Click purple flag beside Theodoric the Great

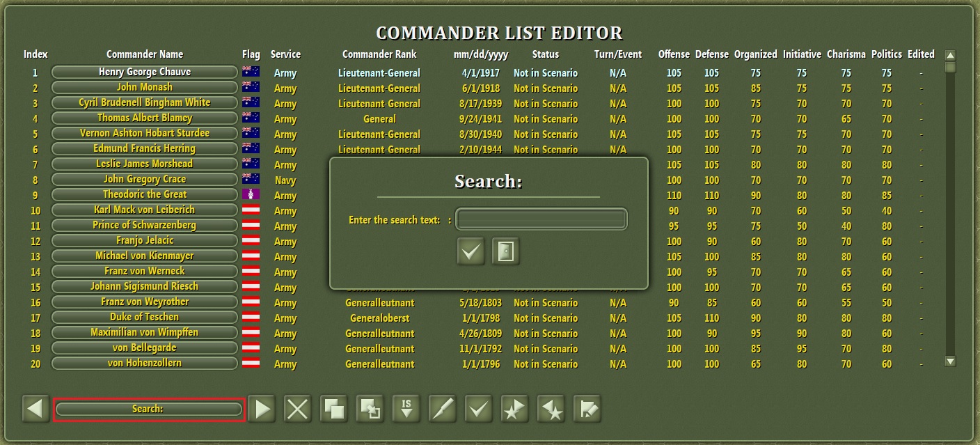pos(251,194)
